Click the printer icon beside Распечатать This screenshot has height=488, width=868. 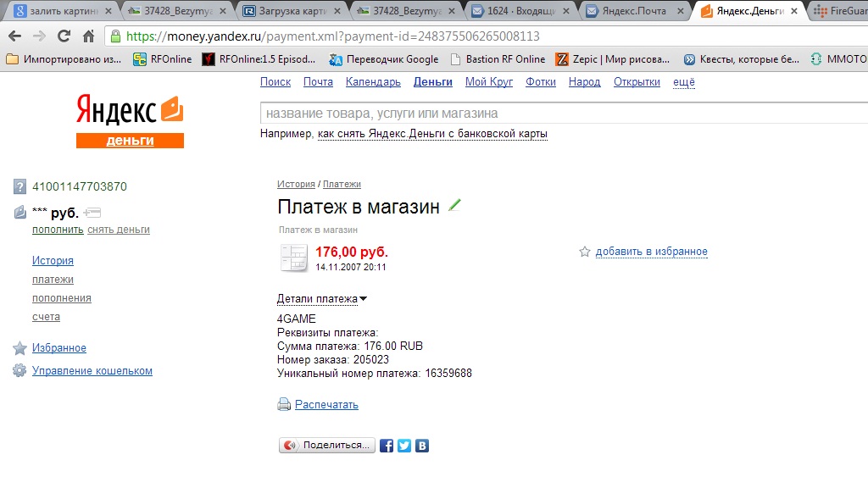coord(284,404)
